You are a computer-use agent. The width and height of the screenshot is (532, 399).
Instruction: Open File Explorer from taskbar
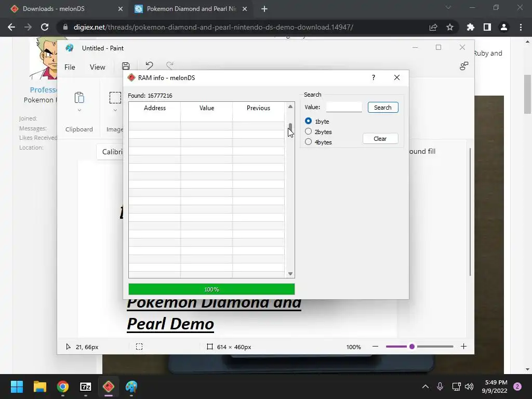39,387
